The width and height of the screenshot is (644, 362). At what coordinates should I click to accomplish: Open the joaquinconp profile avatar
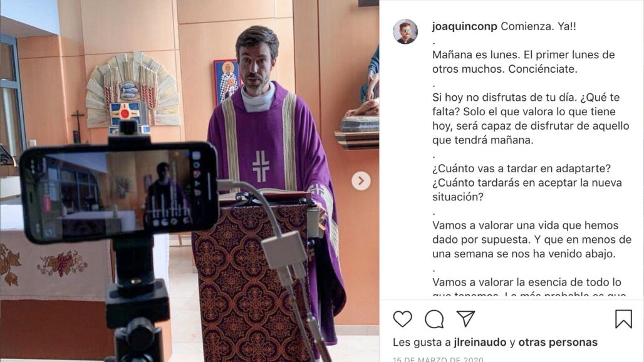tap(405, 31)
